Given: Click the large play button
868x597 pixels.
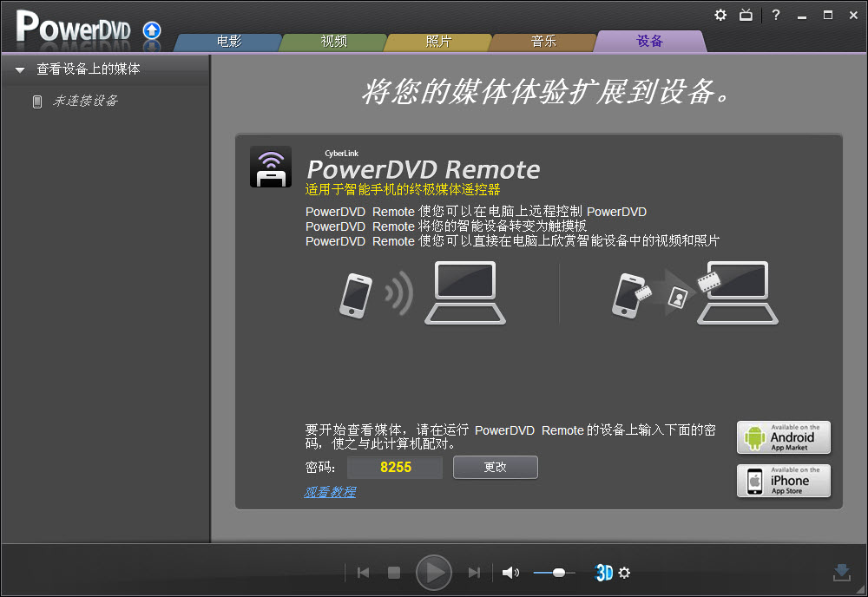Looking at the screenshot, I should coord(434,573).
